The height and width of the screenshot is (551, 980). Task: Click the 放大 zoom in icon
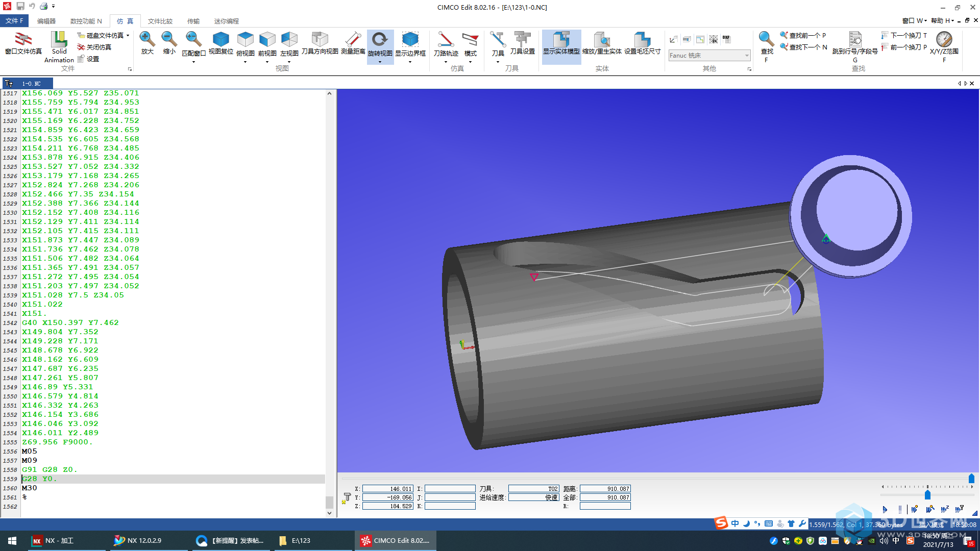[x=147, y=43]
